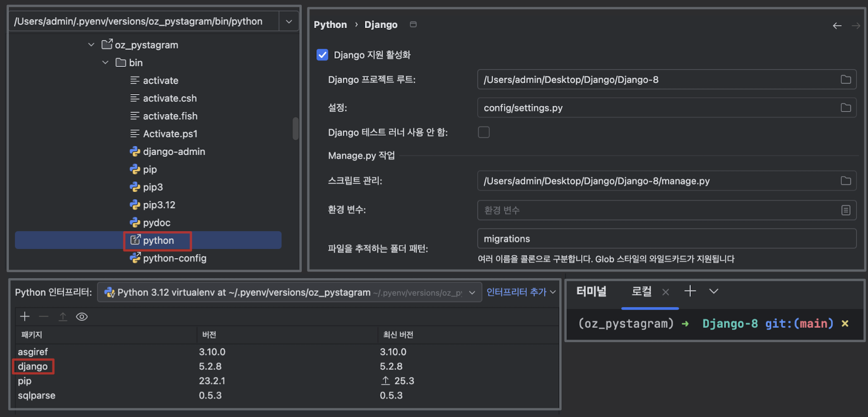The image size is (868, 417).
Task: Open the Python 인터프리터 combo box
Action: (x=289, y=292)
